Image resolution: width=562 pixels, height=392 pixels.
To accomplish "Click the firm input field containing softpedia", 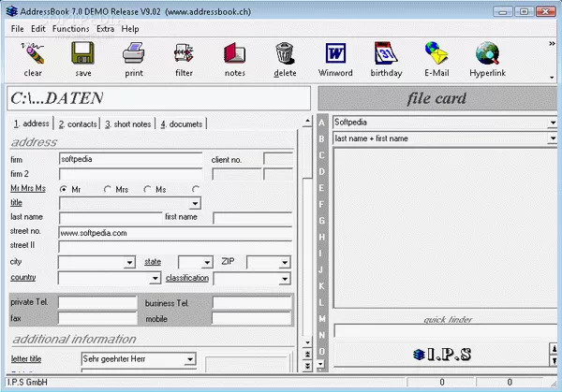I will pyautogui.click(x=131, y=159).
